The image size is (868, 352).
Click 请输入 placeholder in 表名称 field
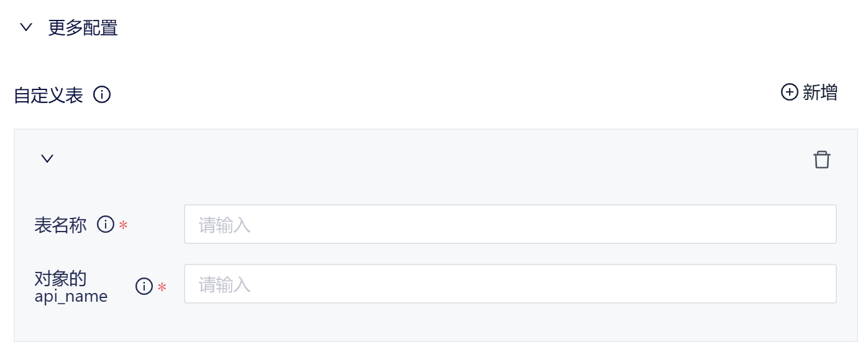224,225
